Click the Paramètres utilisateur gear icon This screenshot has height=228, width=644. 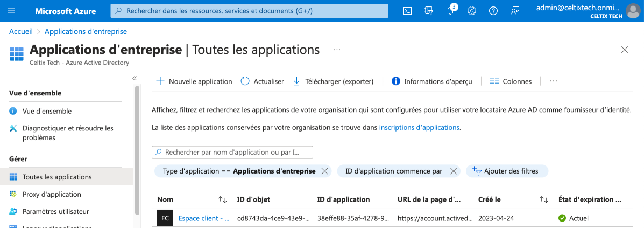tap(13, 211)
